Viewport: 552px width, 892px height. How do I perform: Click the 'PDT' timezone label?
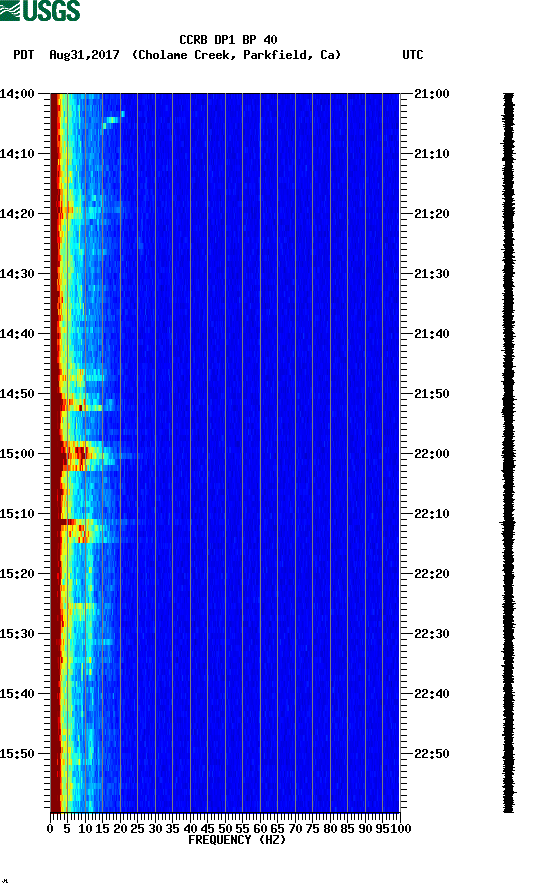23,55
